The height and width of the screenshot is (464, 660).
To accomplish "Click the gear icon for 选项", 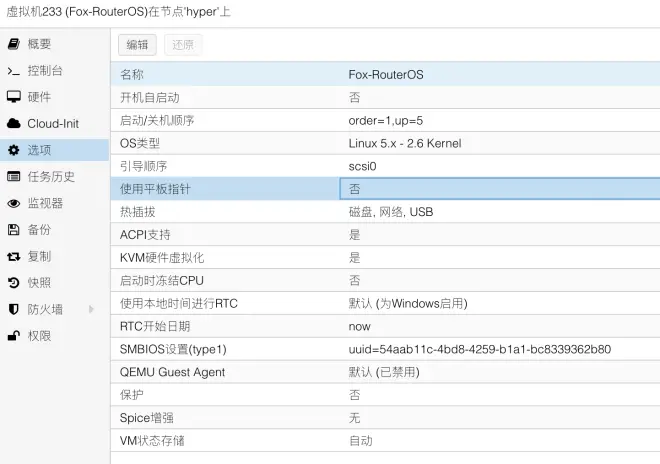I will (x=13, y=150).
